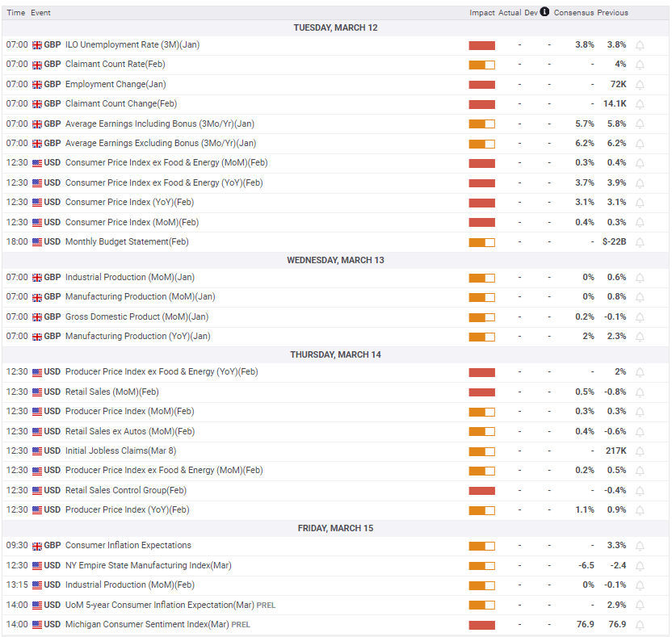
Task: Click the Time column header
Action: (x=16, y=13)
